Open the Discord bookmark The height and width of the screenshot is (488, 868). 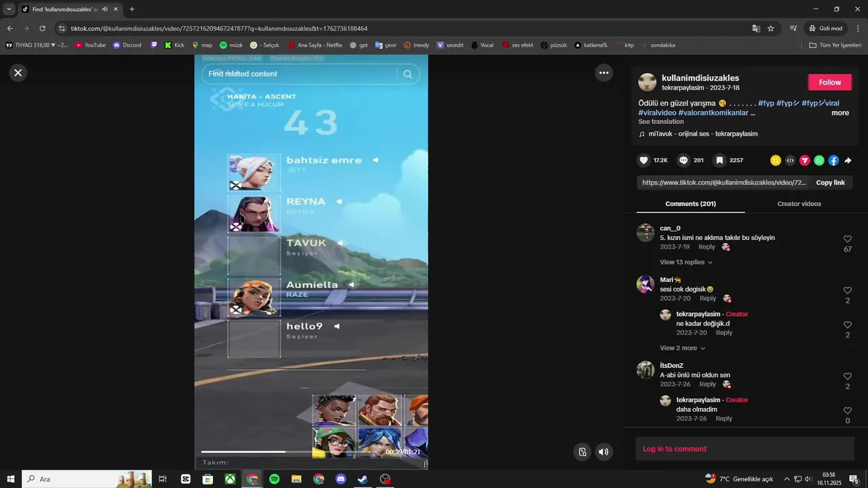[x=127, y=45]
